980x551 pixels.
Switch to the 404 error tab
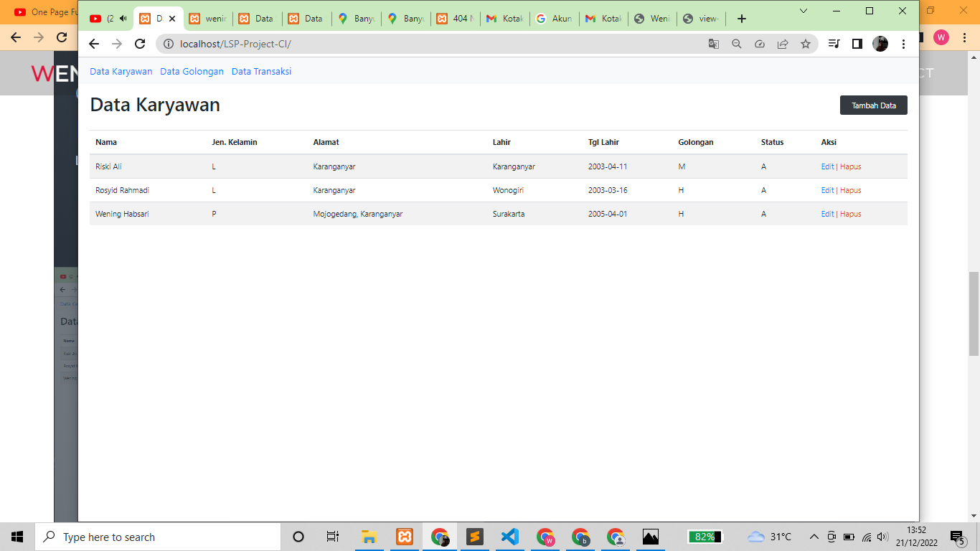[x=456, y=19]
